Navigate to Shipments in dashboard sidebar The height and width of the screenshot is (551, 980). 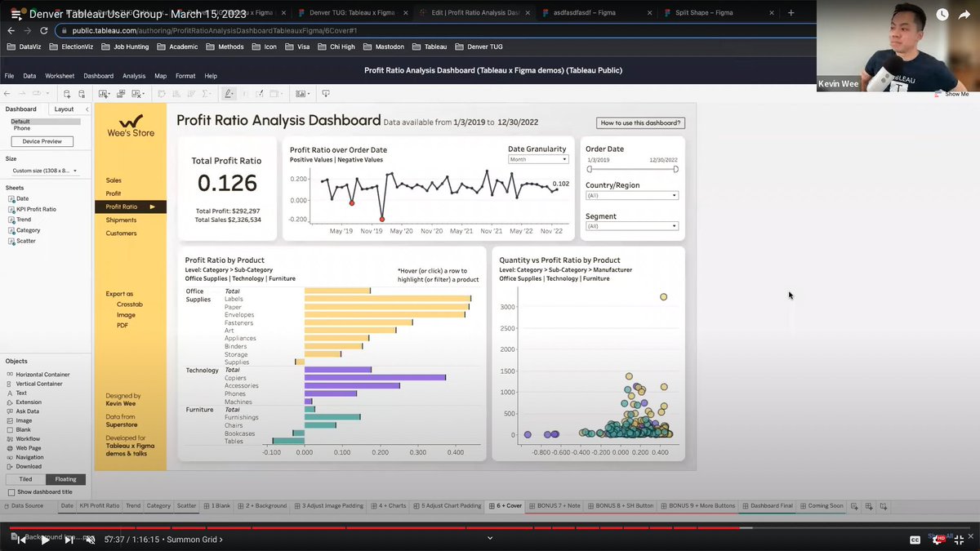[121, 220]
